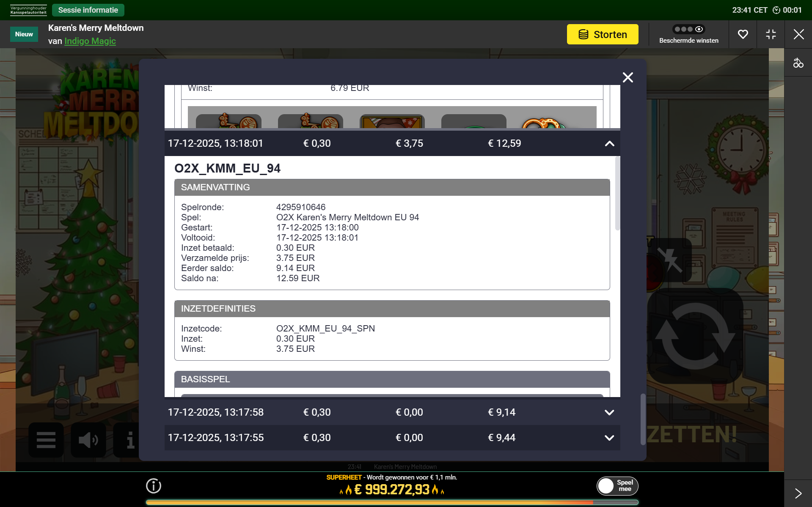Click the jackpot progress bar
812x507 pixels.
(391, 502)
